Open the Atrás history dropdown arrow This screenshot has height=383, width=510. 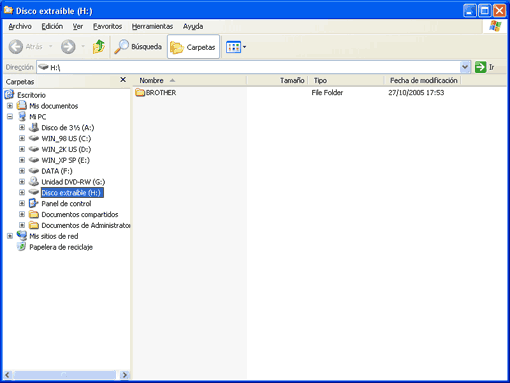[51, 46]
